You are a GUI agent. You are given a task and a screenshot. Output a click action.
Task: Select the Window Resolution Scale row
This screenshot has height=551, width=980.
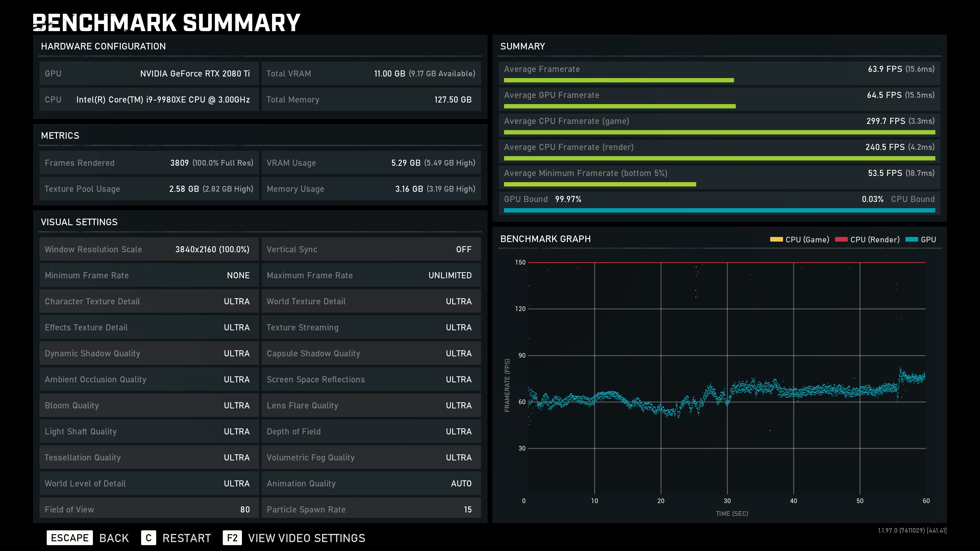[x=149, y=249]
